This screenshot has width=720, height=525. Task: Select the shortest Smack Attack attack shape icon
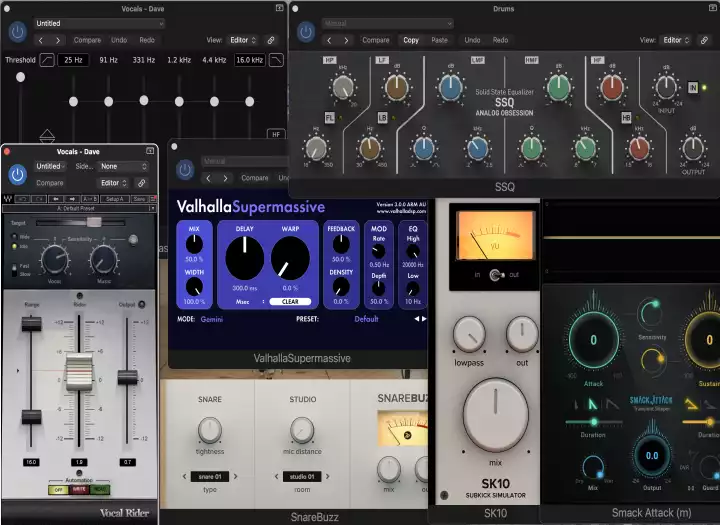(x=576, y=405)
